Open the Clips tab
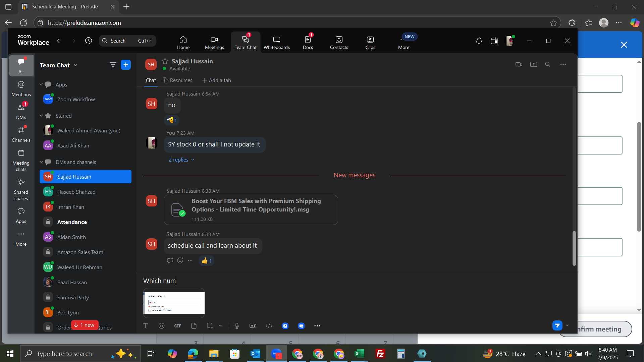This screenshot has height=362, width=644. 370,43
